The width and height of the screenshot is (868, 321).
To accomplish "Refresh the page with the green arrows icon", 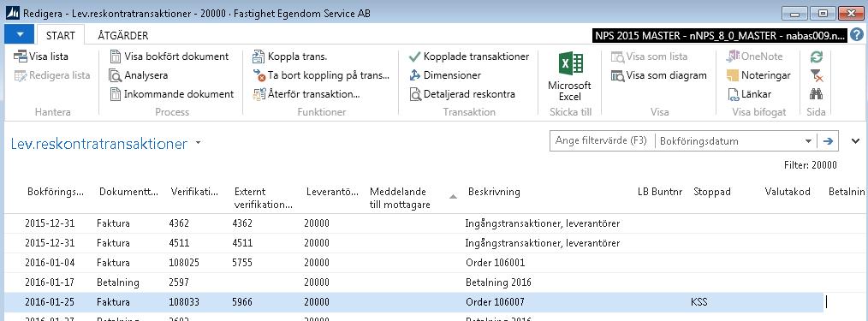I will point(816,56).
